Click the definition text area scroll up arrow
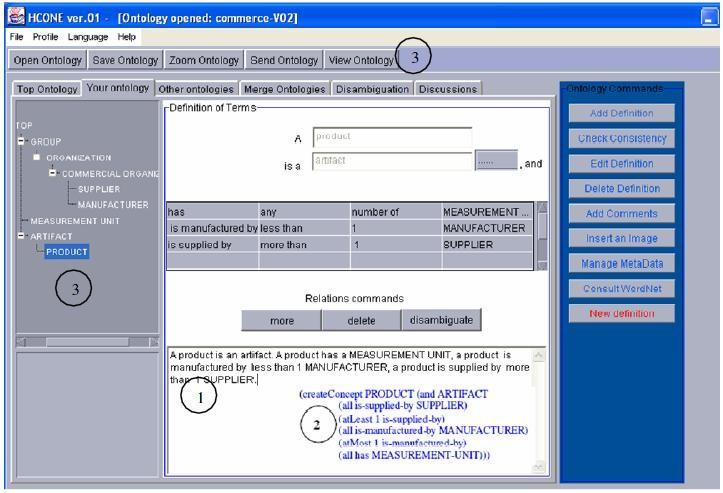Screen dimensions: 723x493 click(538, 356)
